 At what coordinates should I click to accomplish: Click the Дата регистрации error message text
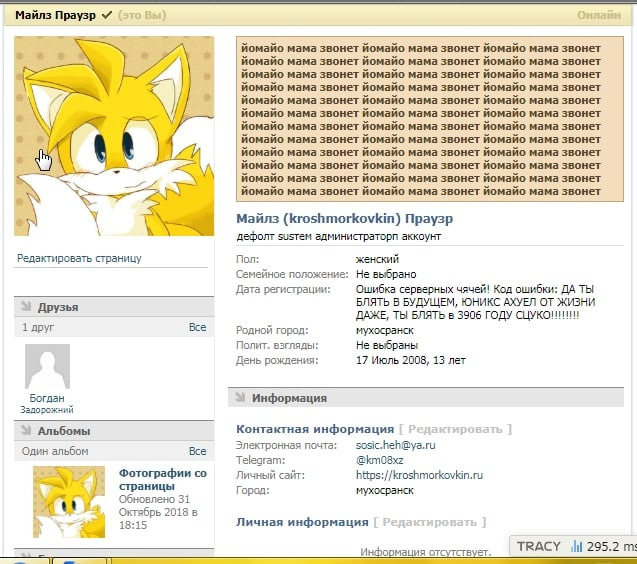[475, 302]
